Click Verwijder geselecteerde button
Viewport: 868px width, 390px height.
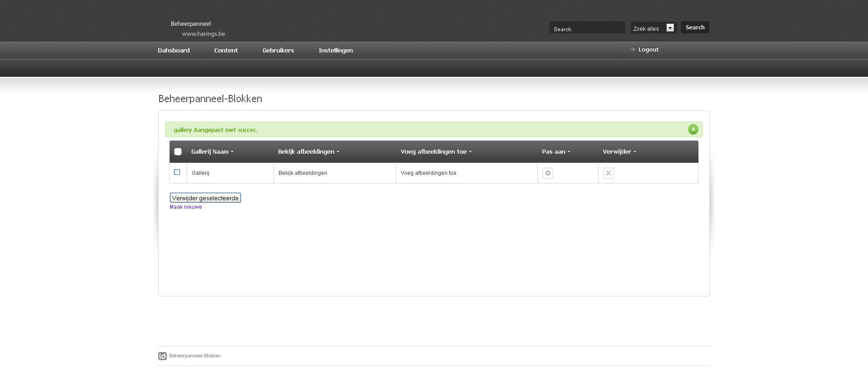pos(205,198)
